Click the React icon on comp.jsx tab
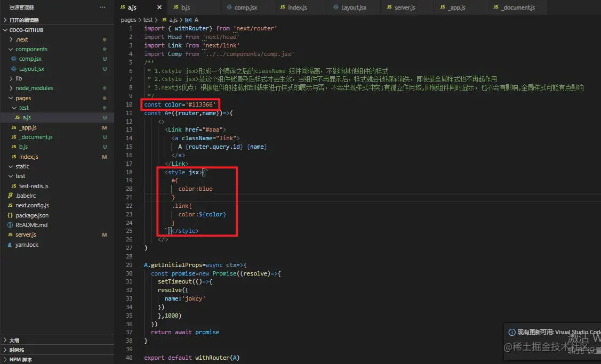This screenshot has height=364, width=601. [x=229, y=7]
